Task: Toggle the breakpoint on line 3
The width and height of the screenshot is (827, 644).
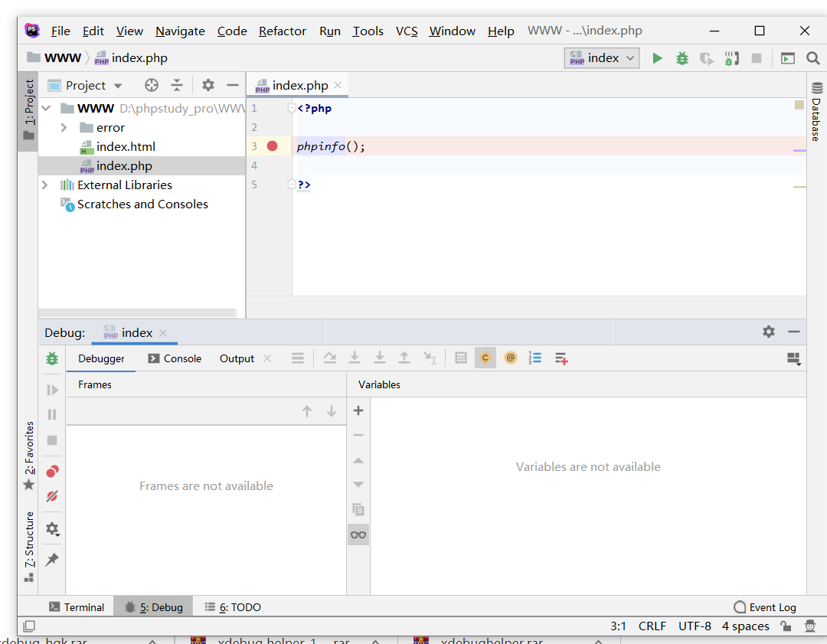Action: pos(272,146)
